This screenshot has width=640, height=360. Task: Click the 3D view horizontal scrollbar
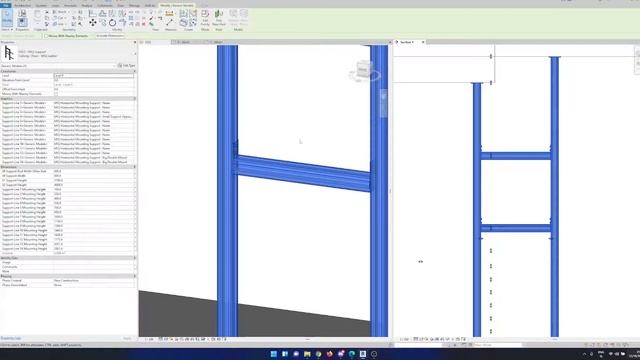307,339
